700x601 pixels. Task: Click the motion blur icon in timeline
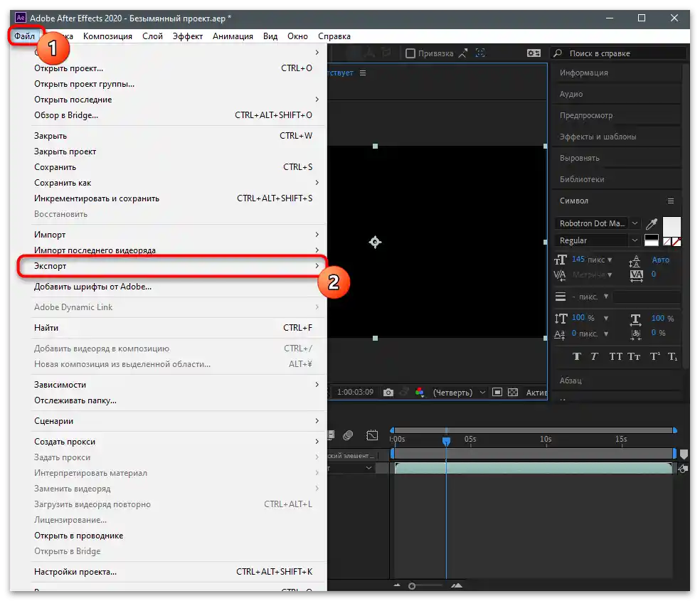tap(348, 435)
